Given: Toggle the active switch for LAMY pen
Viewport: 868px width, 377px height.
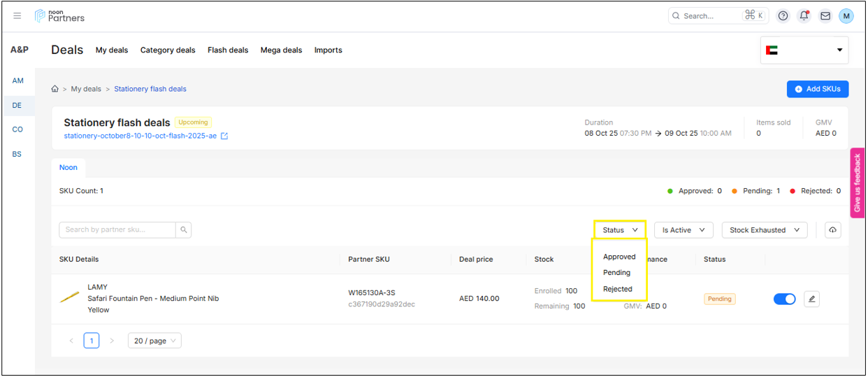Looking at the screenshot, I should [x=784, y=299].
